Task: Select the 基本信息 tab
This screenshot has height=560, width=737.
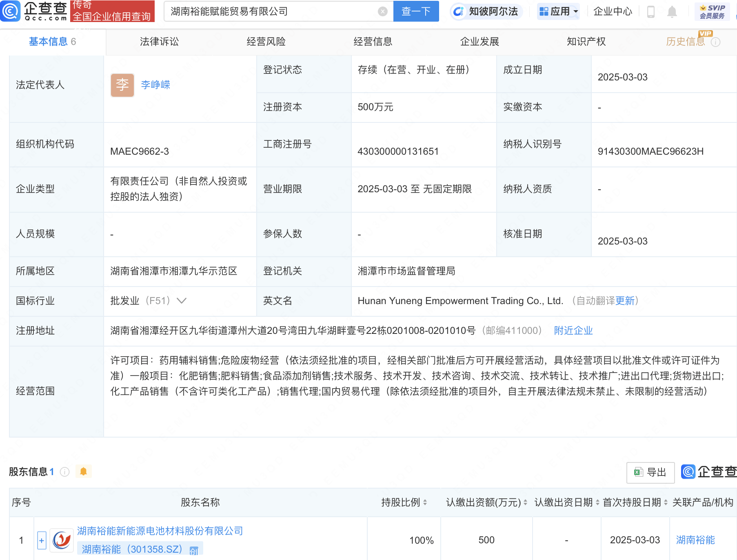Action: 52,42
